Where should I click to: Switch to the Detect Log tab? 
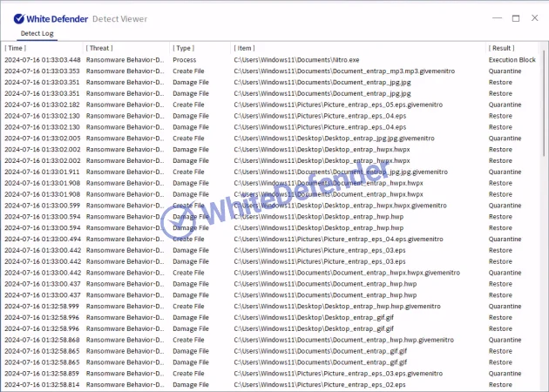coord(37,32)
